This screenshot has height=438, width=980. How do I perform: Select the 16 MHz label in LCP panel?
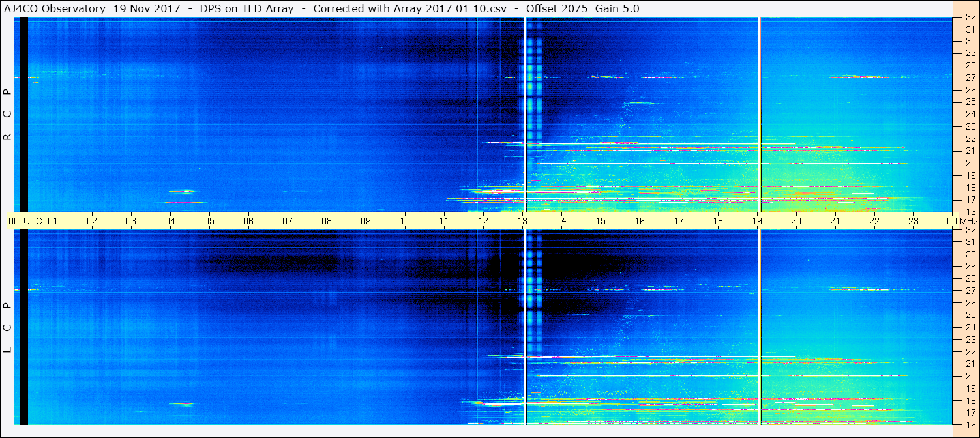pos(970,424)
